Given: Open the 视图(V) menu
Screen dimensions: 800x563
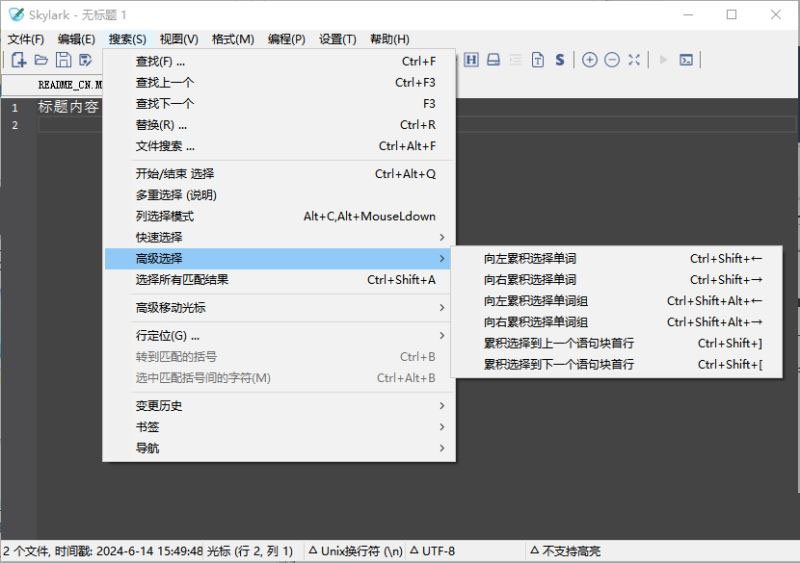Looking at the screenshot, I should point(179,39).
